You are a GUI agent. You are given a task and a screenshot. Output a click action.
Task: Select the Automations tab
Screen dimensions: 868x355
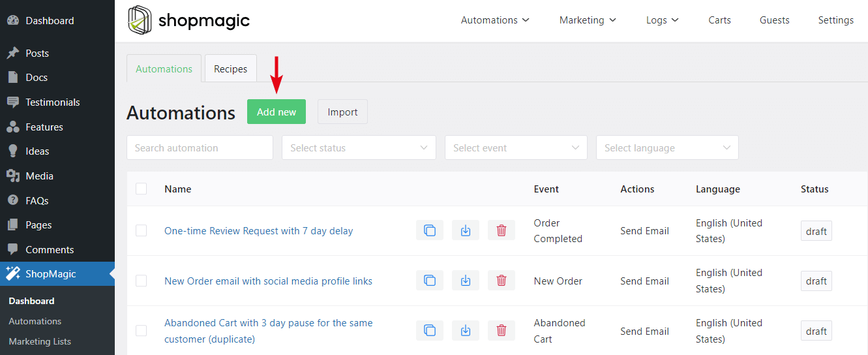pyautogui.click(x=164, y=69)
